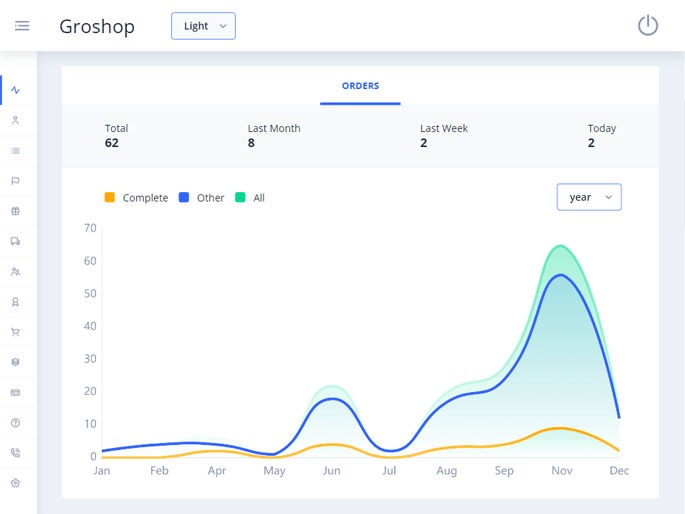The width and height of the screenshot is (685, 514).
Task: Open the list sidebar icon
Action: click(16, 151)
